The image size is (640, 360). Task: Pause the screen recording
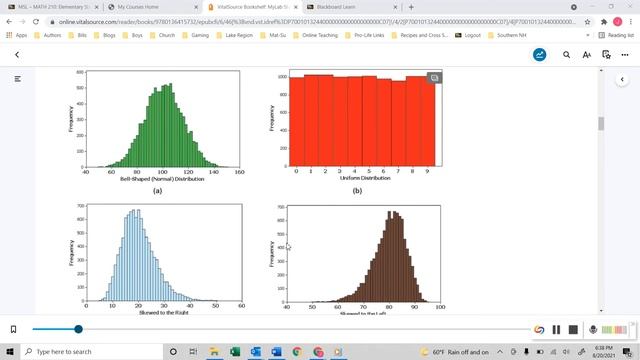pos(556,329)
